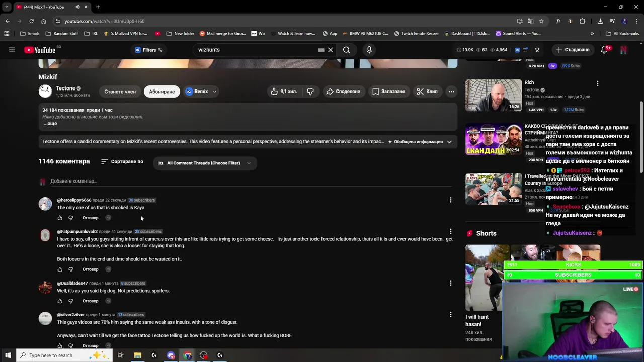Open the Rich video thumbnail
Viewport: 644px width, 362px height.
point(494,95)
